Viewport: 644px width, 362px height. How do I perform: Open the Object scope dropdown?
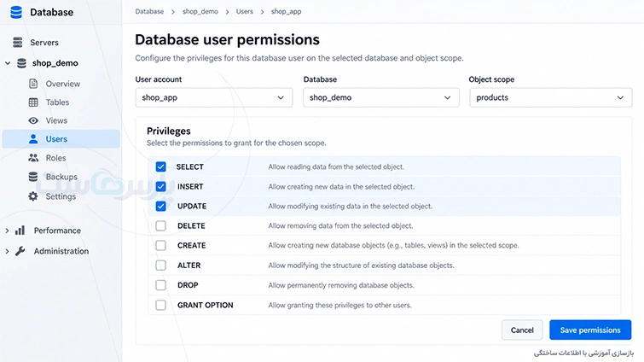[550, 97]
